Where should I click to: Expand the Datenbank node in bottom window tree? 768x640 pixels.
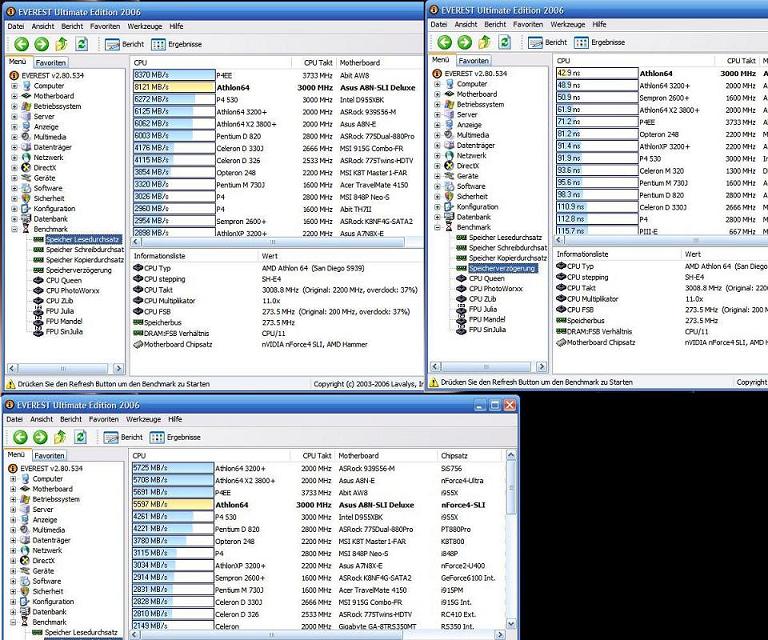coord(13,612)
